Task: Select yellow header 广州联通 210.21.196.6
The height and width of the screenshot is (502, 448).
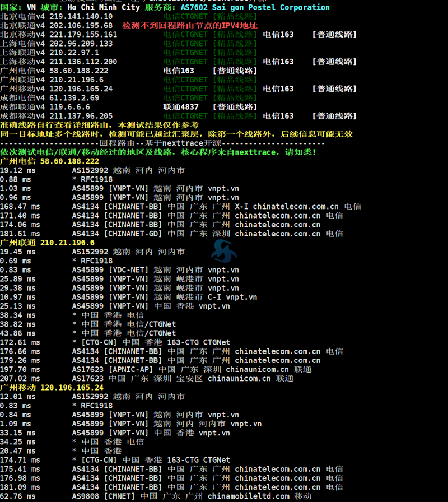Action: (x=47, y=243)
